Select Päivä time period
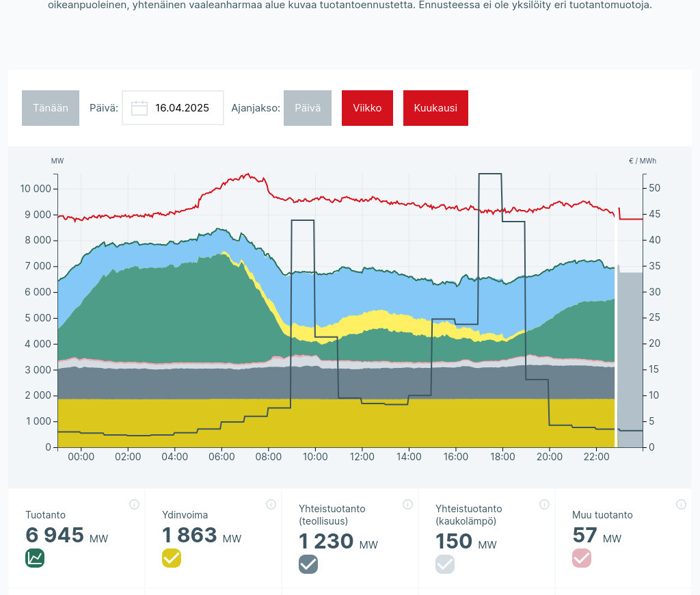Image resolution: width=700 pixels, height=595 pixels. (307, 108)
